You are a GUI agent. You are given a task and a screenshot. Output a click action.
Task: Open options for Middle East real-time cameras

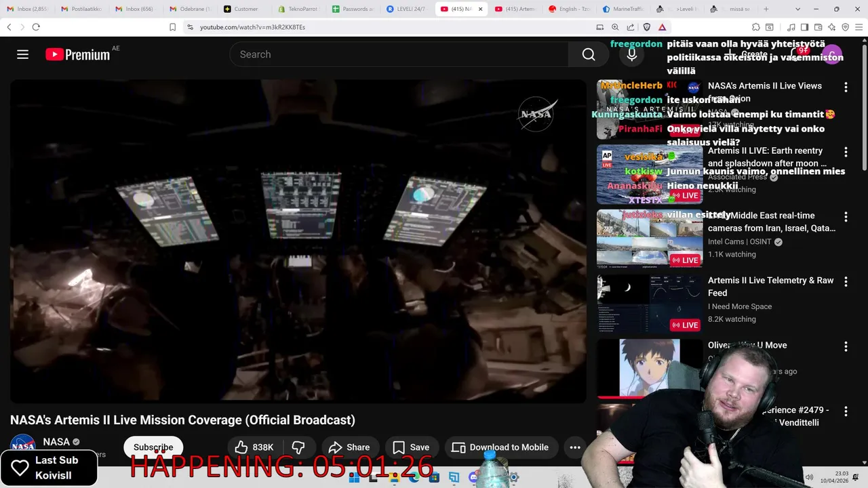(846, 217)
